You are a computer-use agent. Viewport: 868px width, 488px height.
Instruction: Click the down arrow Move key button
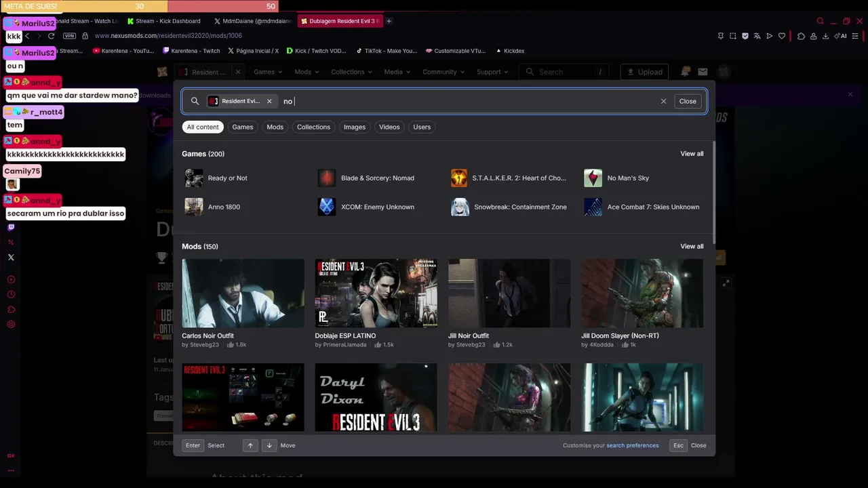269,445
